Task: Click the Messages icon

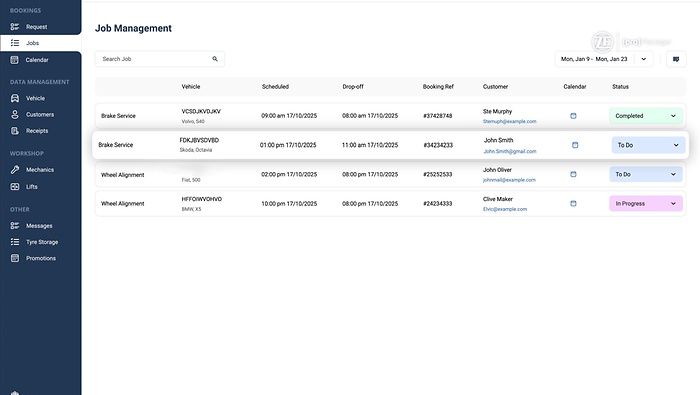Action: click(x=15, y=226)
